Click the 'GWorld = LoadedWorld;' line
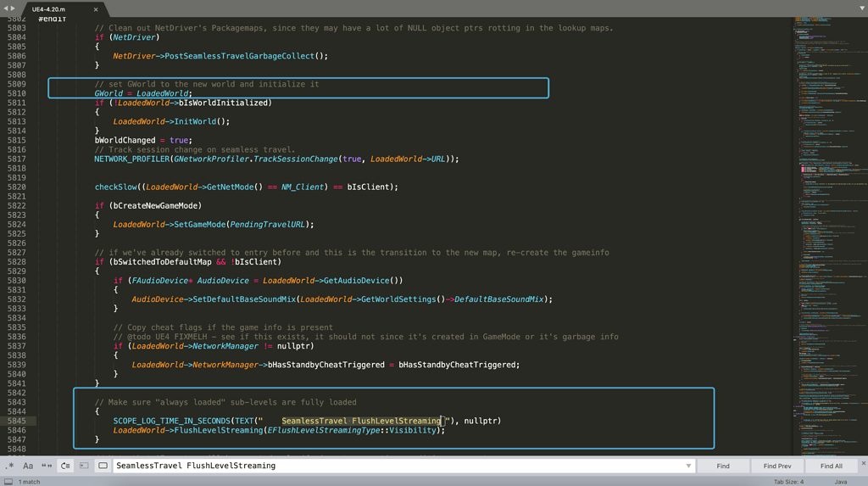 143,93
